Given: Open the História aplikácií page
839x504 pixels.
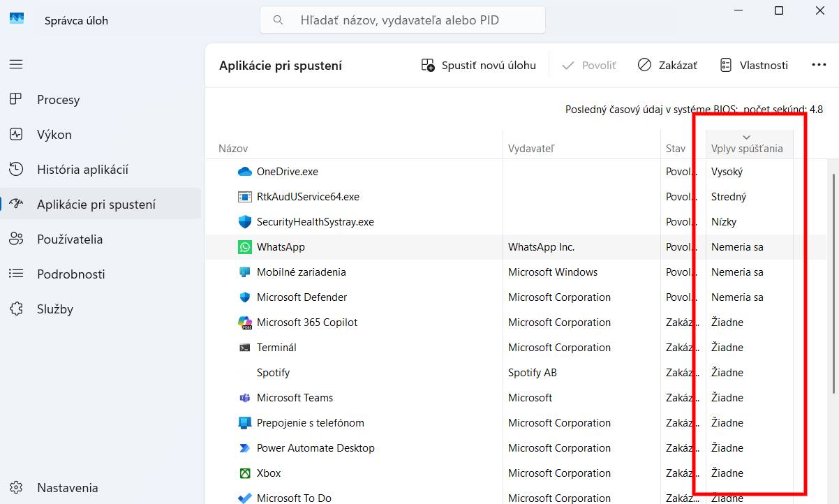Looking at the screenshot, I should (x=101, y=169).
